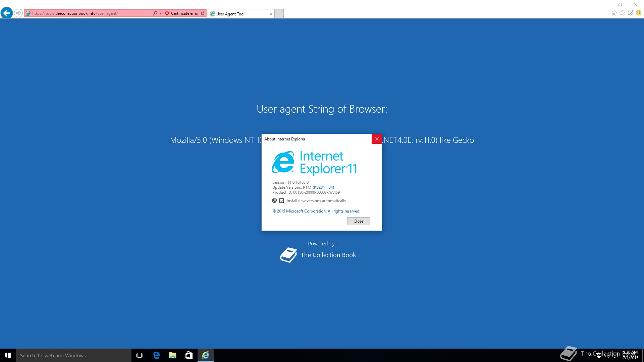Click the Mozilla/5.0 user agent string text

[322, 140]
